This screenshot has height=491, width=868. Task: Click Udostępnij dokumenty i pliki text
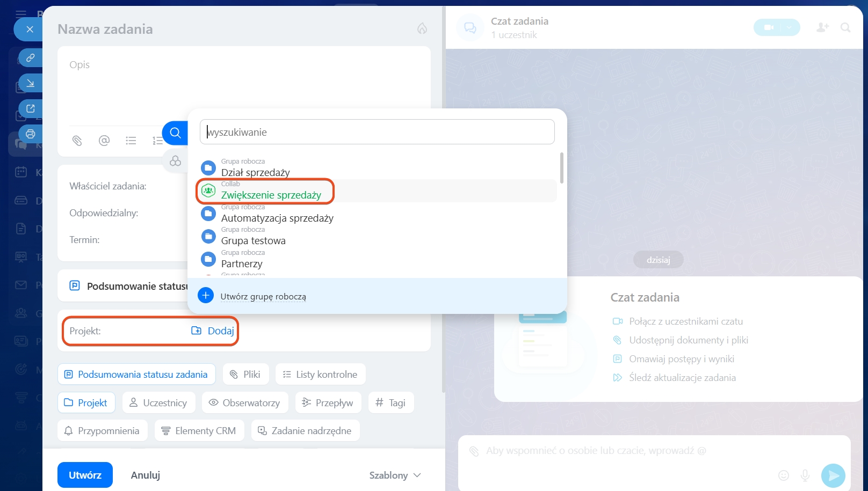pyautogui.click(x=689, y=340)
